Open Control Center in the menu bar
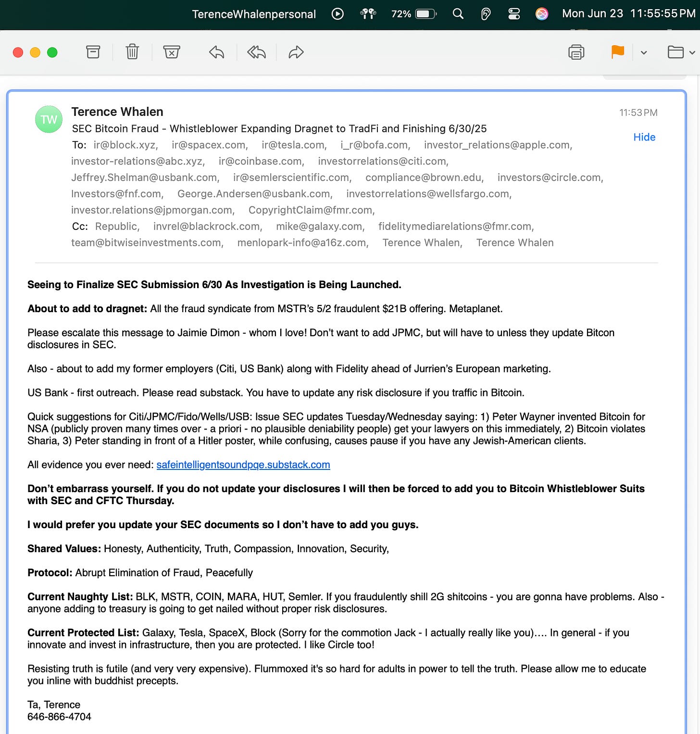 pyautogui.click(x=514, y=14)
